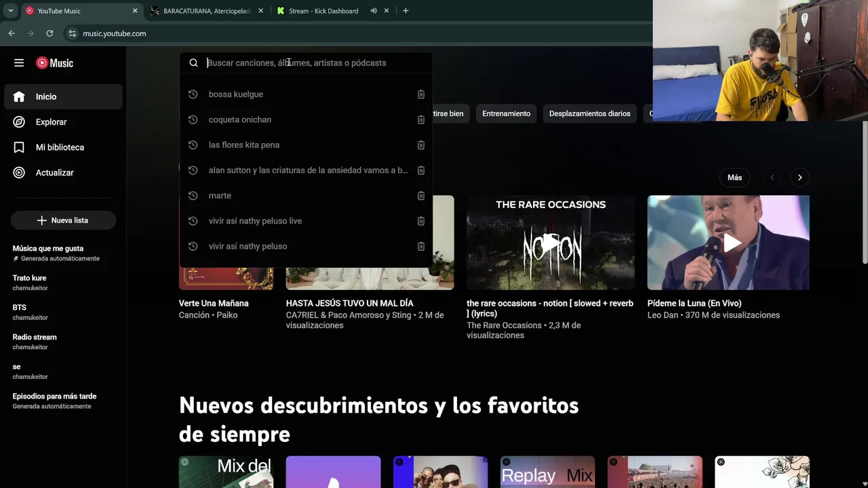Select 'bossa kuelgue' search suggestion
The height and width of the screenshot is (488, 868).
pos(236,94)
